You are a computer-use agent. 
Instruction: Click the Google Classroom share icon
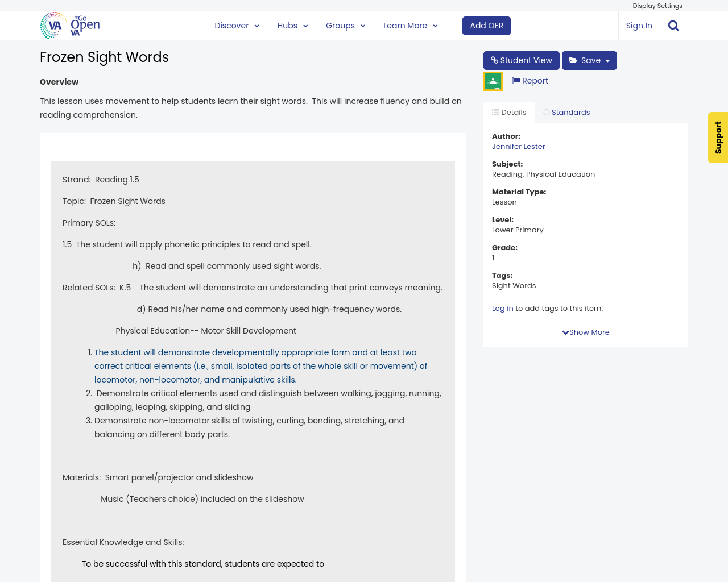pyautogui.click(x=493, y=80)
